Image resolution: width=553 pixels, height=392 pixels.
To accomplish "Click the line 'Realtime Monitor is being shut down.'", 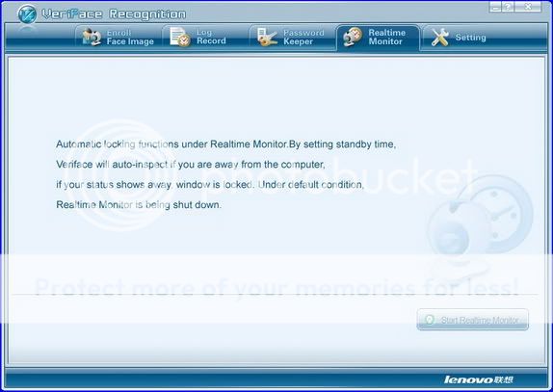I will click(x=139, y=204).
